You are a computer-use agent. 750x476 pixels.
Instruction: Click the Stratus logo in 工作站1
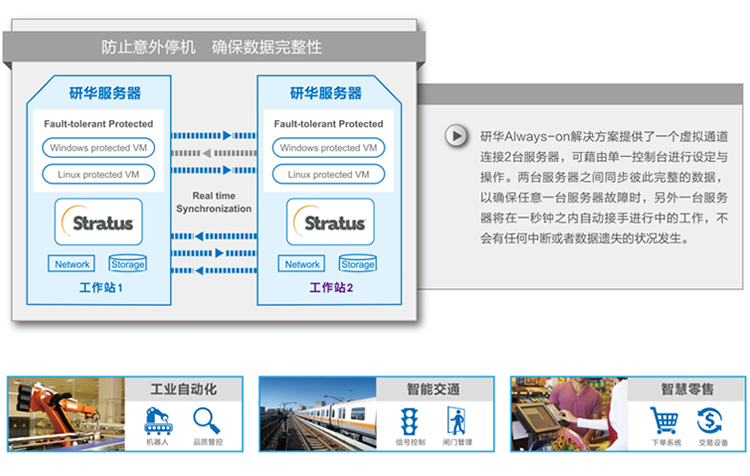click(99, 222)
